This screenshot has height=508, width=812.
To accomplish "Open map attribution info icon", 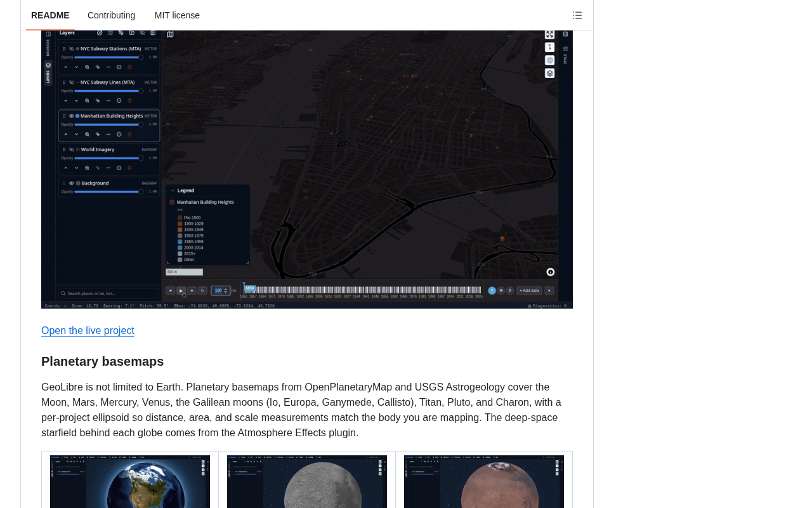I will [x=551, y=272].
